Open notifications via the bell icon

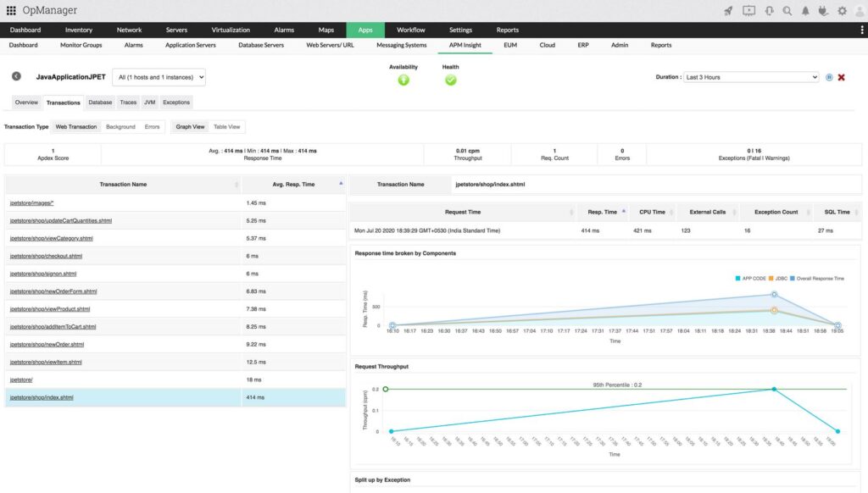coord(805,10)
